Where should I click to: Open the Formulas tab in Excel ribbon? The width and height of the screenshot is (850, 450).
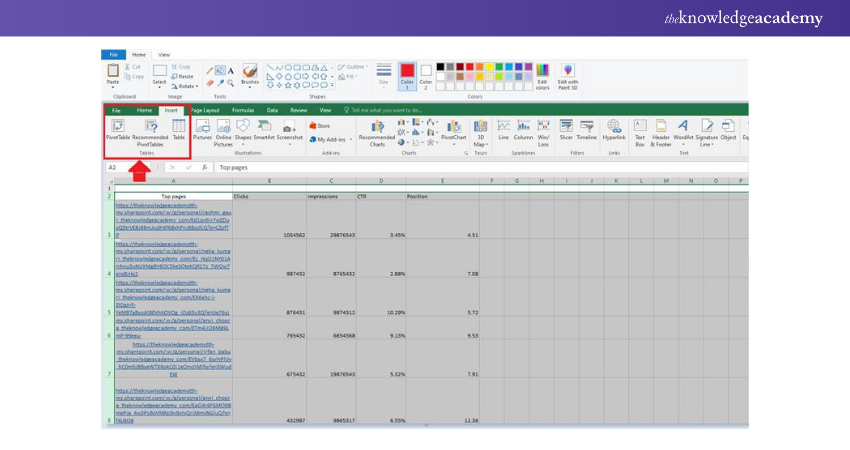click(243, 110)
